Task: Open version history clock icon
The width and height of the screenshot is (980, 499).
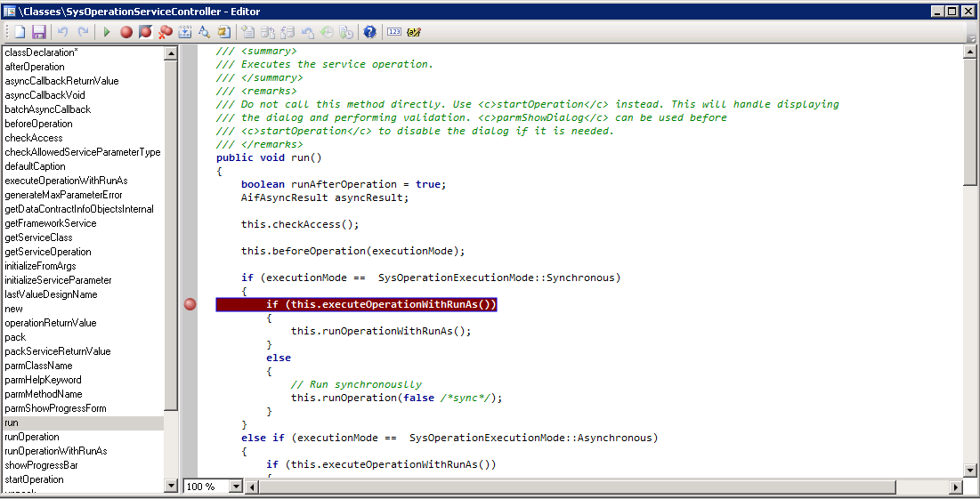Action: point(327,32)
